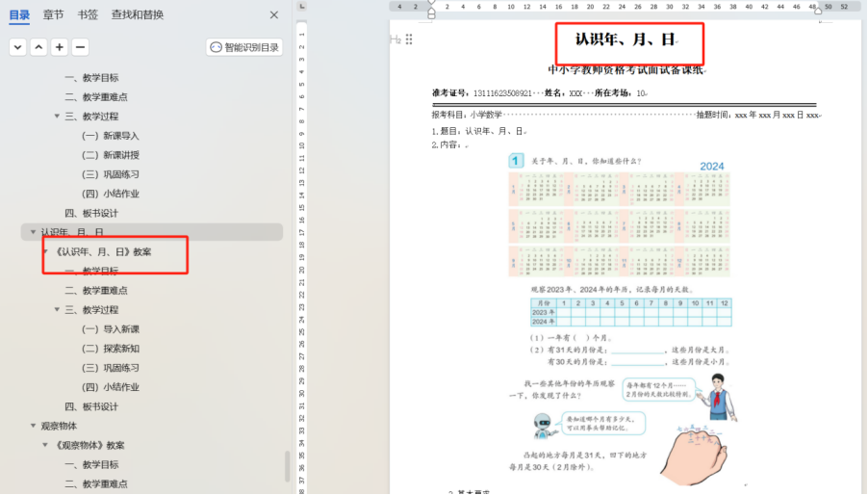Open the 查找和替换 tab
This screenshot has width=868, height=495.
[137, 14]
